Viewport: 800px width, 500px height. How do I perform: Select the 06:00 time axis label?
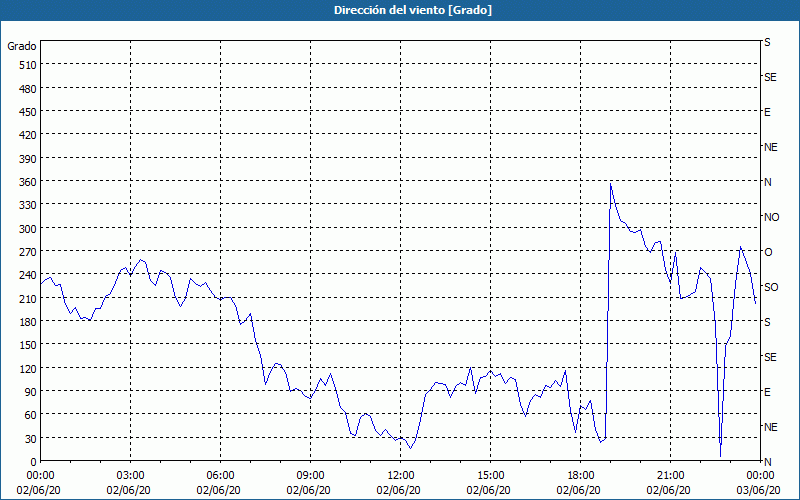[220, 476]
